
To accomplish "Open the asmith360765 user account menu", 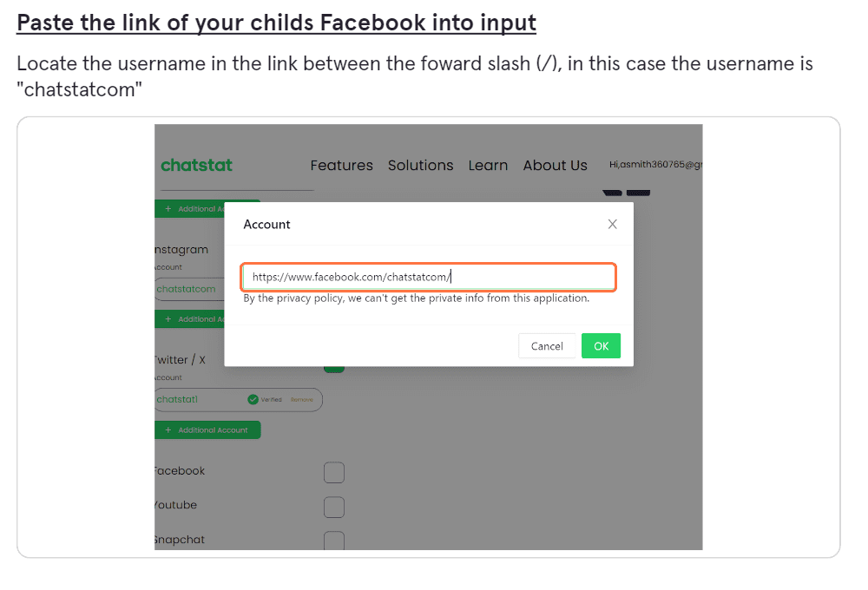I will pos(655,164).
